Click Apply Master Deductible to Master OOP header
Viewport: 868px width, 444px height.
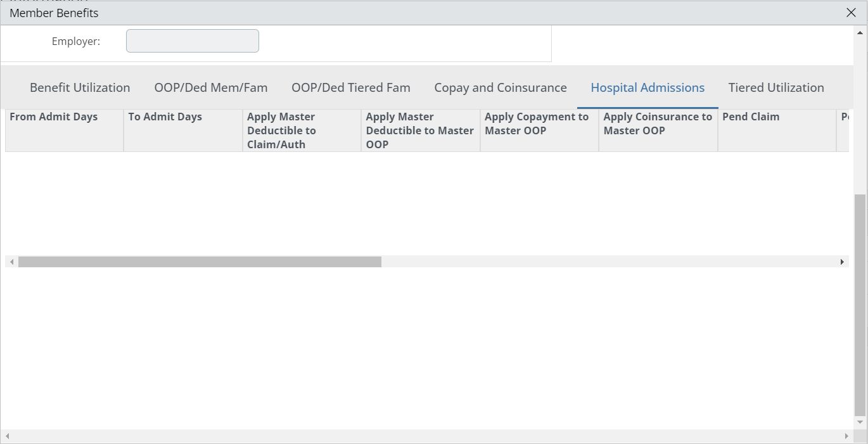tap(420, 130)
